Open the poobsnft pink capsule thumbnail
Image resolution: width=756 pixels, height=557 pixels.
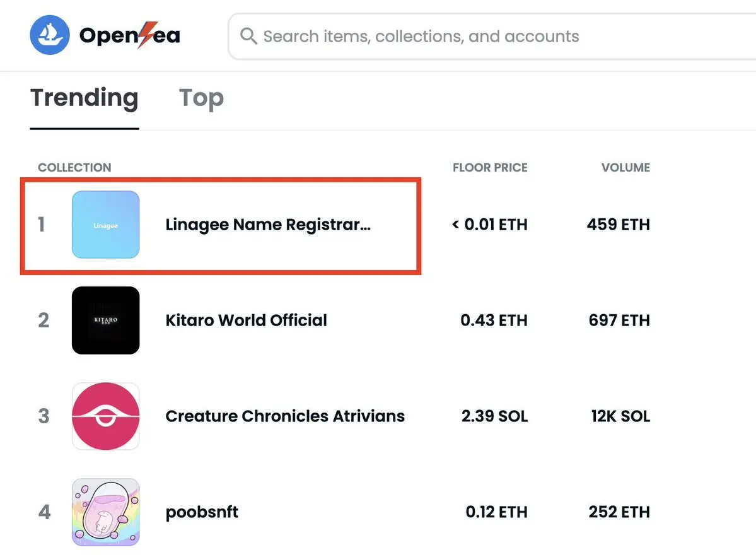pyautogui.click(x=105, y=512)
